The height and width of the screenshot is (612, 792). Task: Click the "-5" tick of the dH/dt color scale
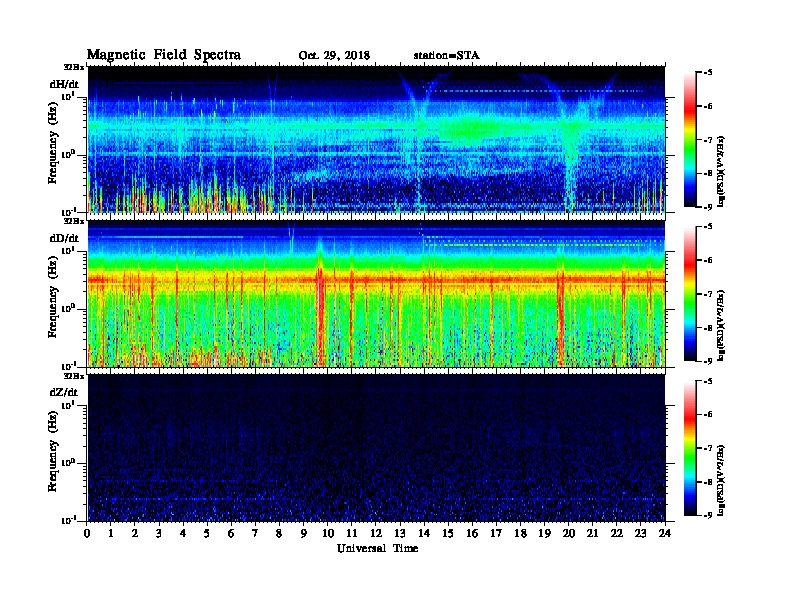[x=708, y=73]
